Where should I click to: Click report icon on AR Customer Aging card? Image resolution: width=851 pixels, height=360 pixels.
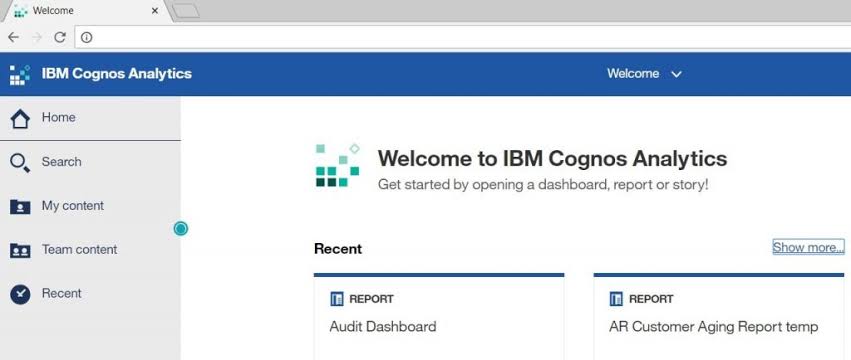pyautogui.click(x=616, y=299)
